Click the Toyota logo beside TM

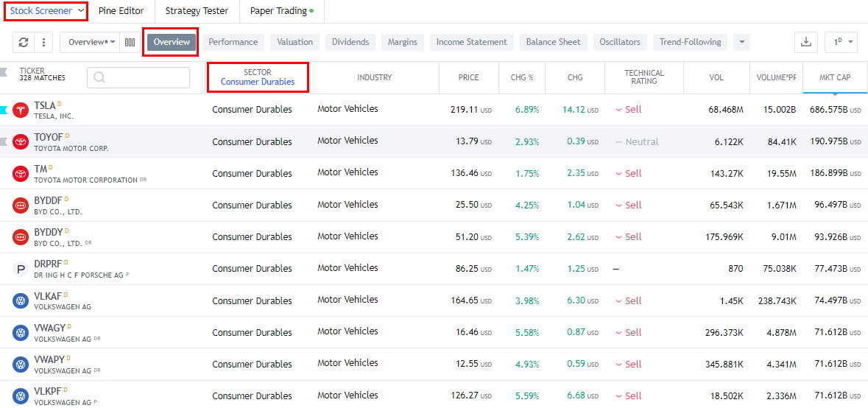pyautogui.click(x=21, y=174)
